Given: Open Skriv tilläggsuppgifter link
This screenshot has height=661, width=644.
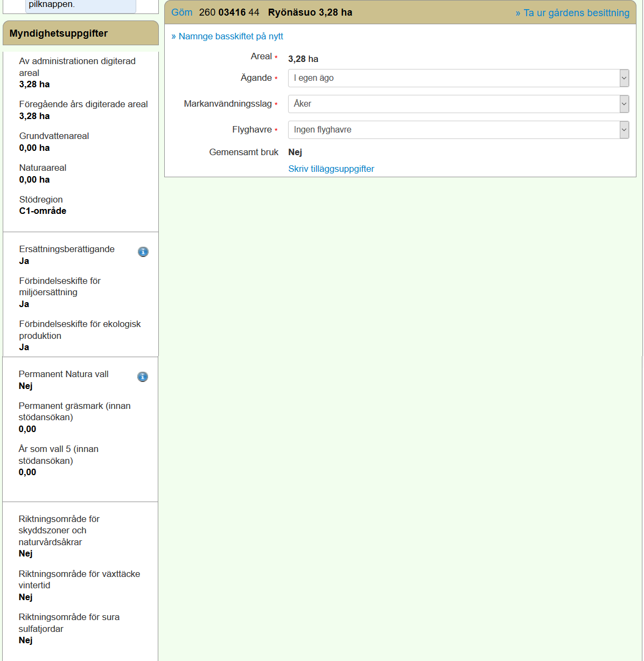Looking at the screenshot, I should click(331, 169).
